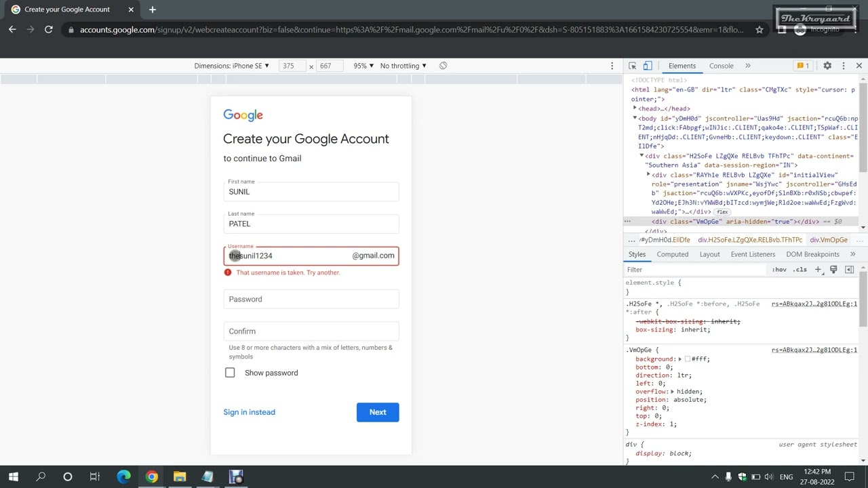
Task: Open DevTools settings gear
Action: (827, 66)
